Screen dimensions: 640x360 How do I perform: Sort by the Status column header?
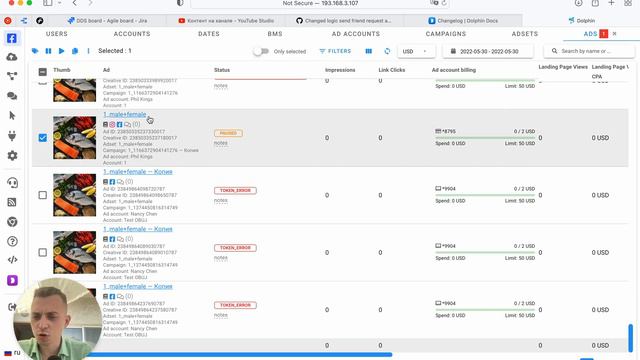click(222, 70)
